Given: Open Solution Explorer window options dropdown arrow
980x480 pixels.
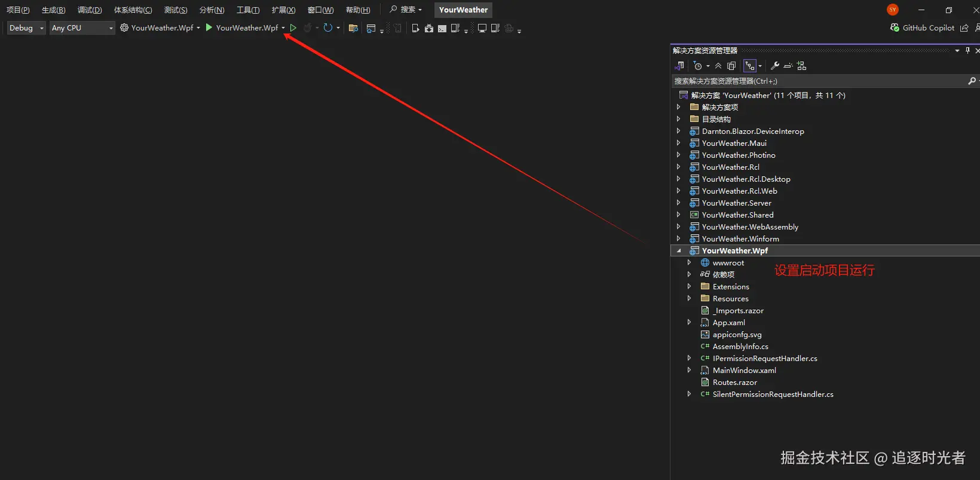Looking at the screenshot, I should (957, 50).
